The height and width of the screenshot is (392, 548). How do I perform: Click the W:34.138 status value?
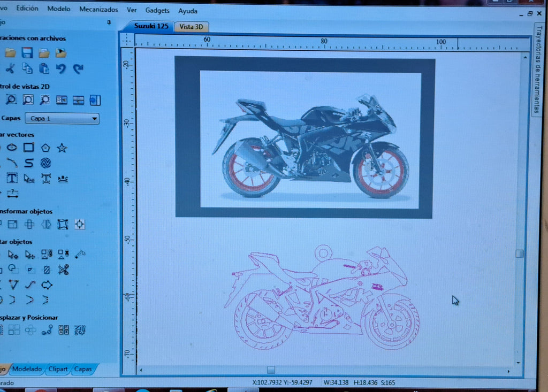coord(336,382)
